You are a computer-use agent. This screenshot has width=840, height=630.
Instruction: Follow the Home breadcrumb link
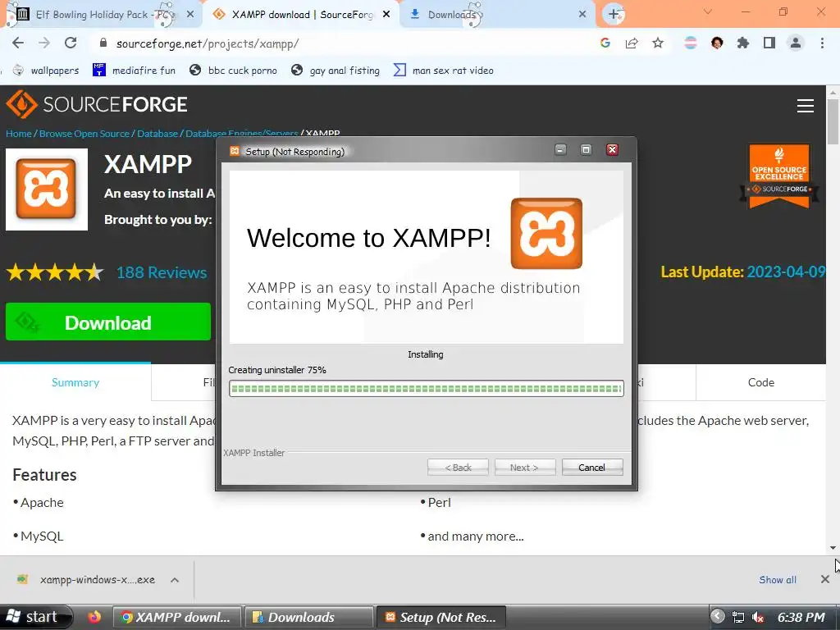click(x=19, y=134)
